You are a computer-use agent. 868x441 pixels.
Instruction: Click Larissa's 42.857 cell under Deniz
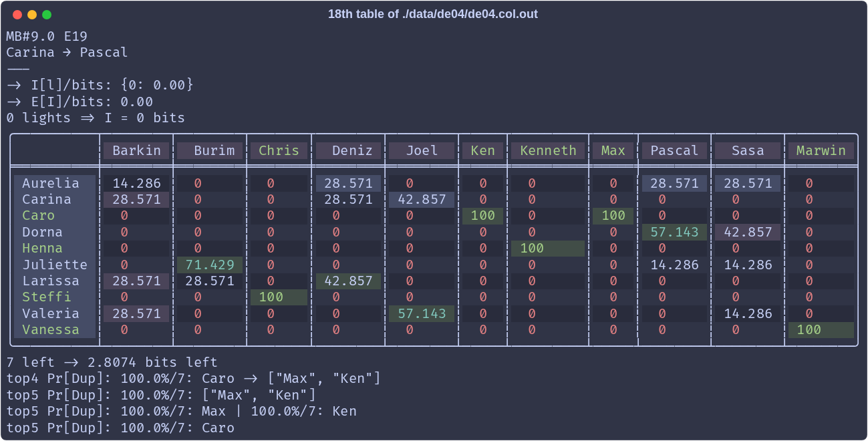(348, 281)
